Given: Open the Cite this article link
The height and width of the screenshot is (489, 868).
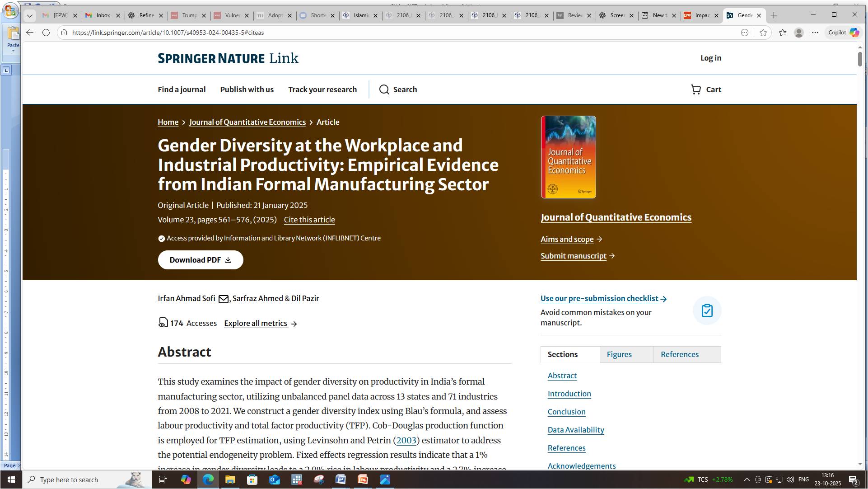Looking at the screenshot, I should [309, 220].
